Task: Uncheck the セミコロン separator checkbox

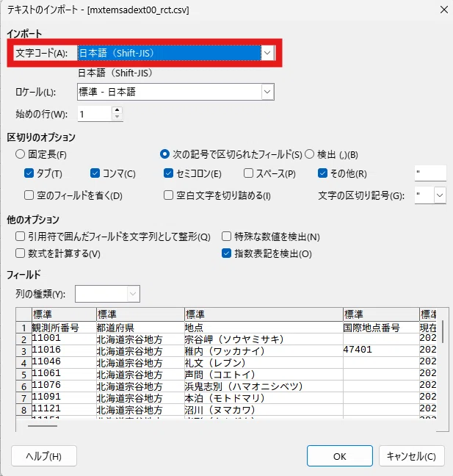Action: pyautogui.click(x=168, y=173)
